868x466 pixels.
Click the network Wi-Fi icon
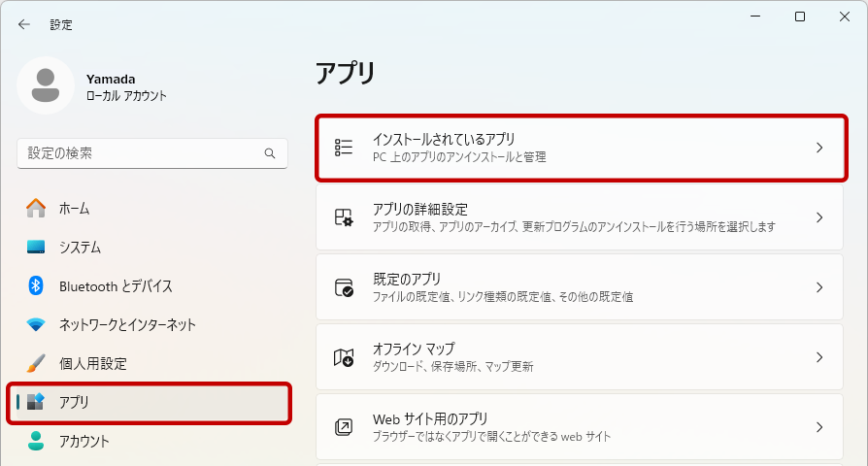point(36,324)
